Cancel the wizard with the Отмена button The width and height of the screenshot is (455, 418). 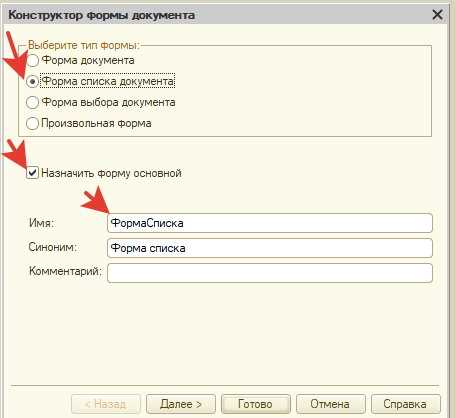pos(330,404)
